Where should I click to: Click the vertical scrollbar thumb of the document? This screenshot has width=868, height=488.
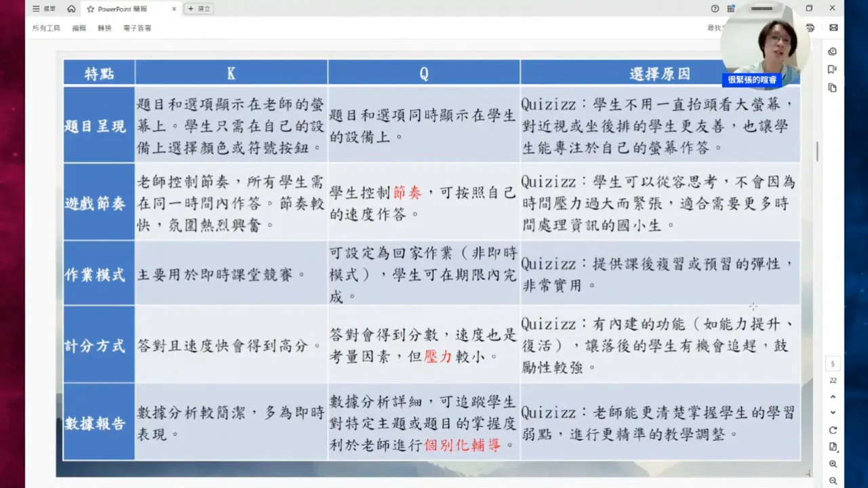[x=817, y=151]
